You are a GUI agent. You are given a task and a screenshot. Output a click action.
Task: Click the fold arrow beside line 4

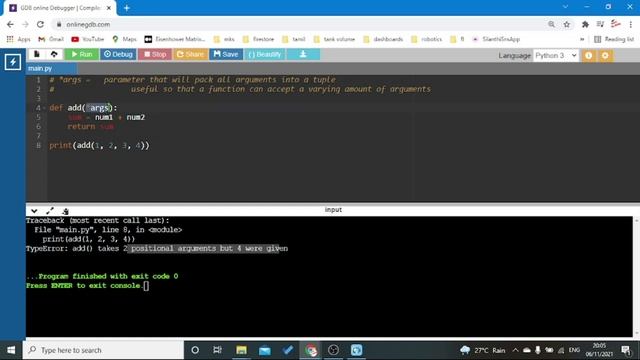[x=44, y=108]
